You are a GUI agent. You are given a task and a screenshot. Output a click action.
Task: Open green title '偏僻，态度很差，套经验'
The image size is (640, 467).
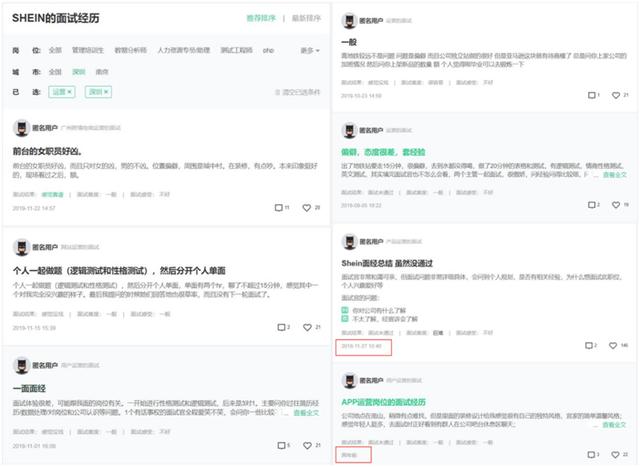tap(383, 152)
